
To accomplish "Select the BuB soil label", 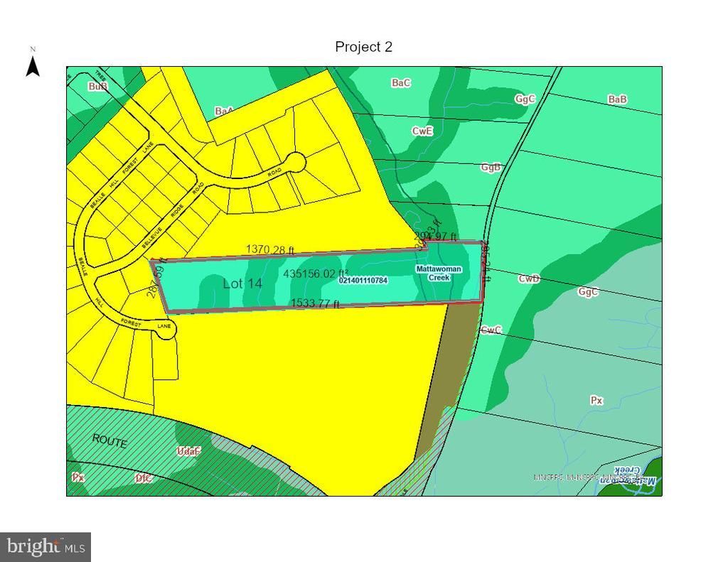I will (x=97, y=87).
